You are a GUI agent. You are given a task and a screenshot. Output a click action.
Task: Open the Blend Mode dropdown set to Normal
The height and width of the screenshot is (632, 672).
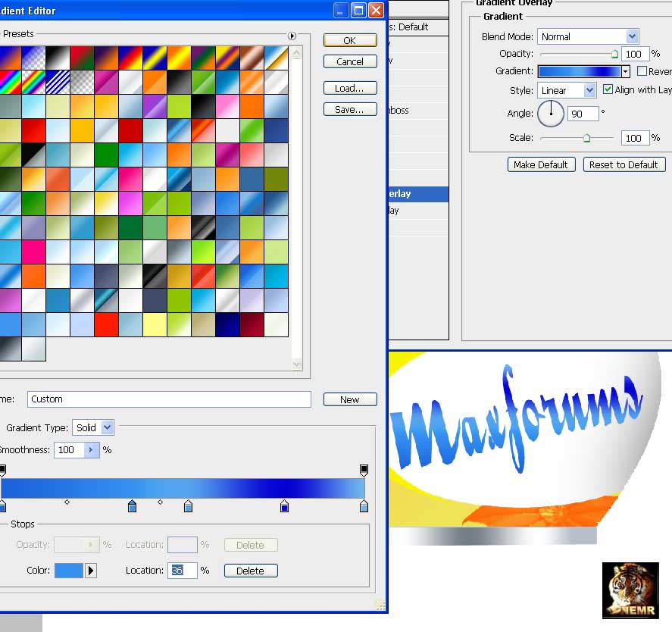click(x=632, y=36)
